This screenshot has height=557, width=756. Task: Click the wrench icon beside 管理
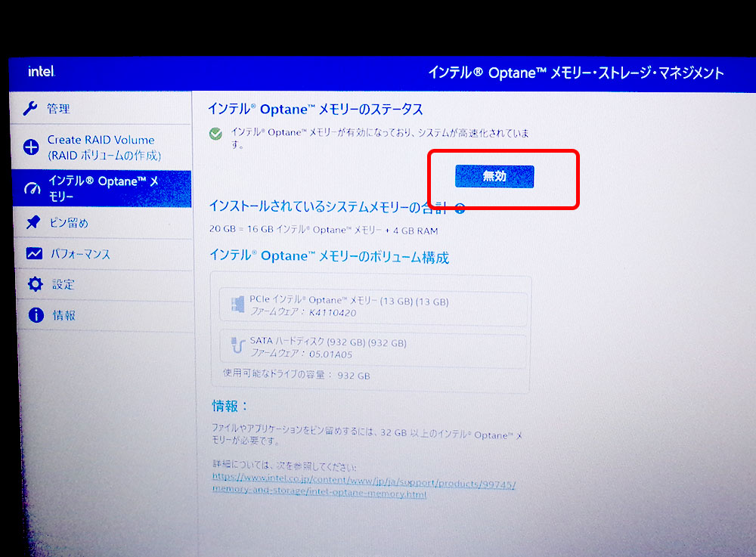click(x=30, y=108)
